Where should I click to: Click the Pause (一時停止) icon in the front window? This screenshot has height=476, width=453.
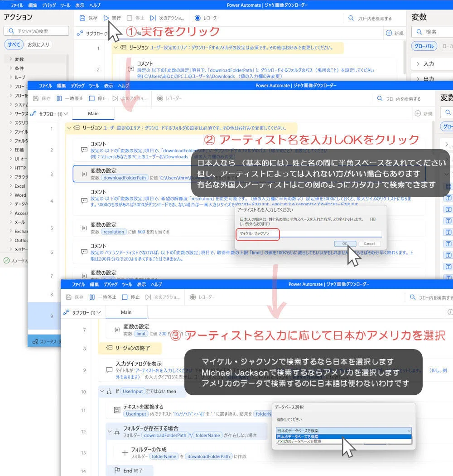point(92,297)
